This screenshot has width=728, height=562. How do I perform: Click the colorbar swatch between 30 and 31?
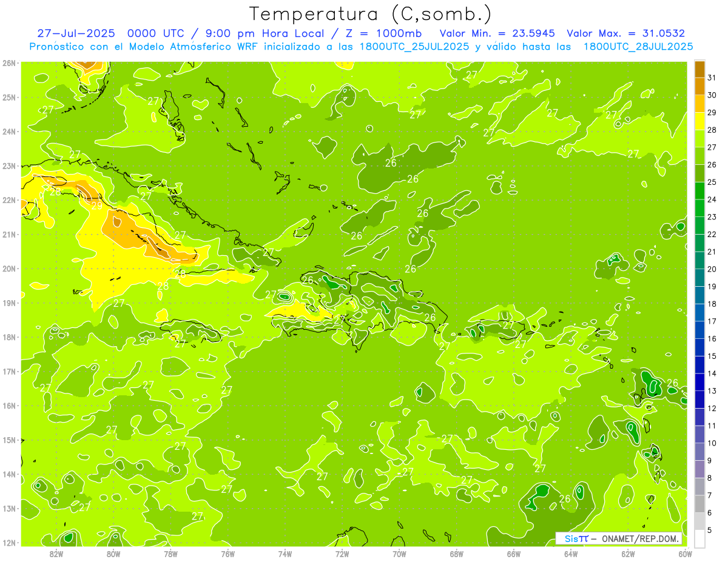[699, 86]
